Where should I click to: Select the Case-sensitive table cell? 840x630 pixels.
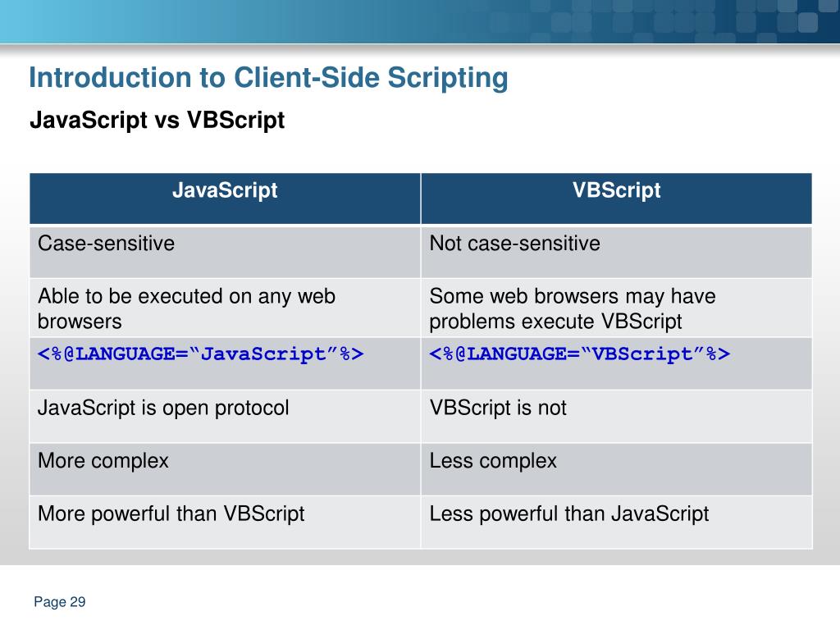click(x=225, y=252)
